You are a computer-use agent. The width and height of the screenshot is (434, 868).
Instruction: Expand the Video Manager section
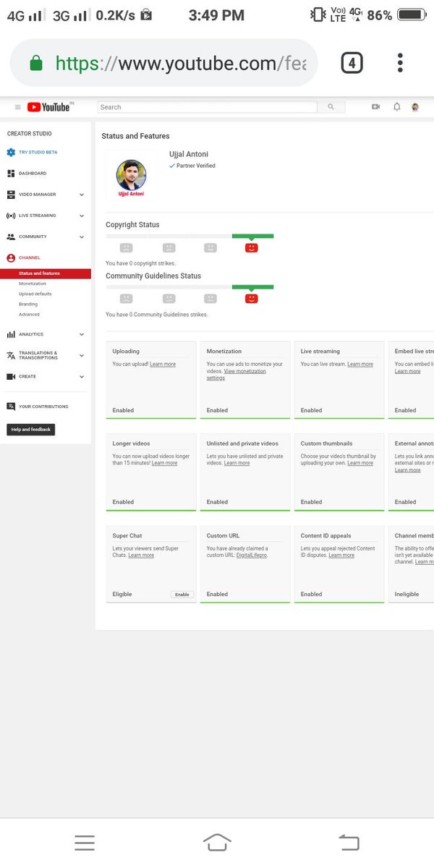tap(82, 195)
